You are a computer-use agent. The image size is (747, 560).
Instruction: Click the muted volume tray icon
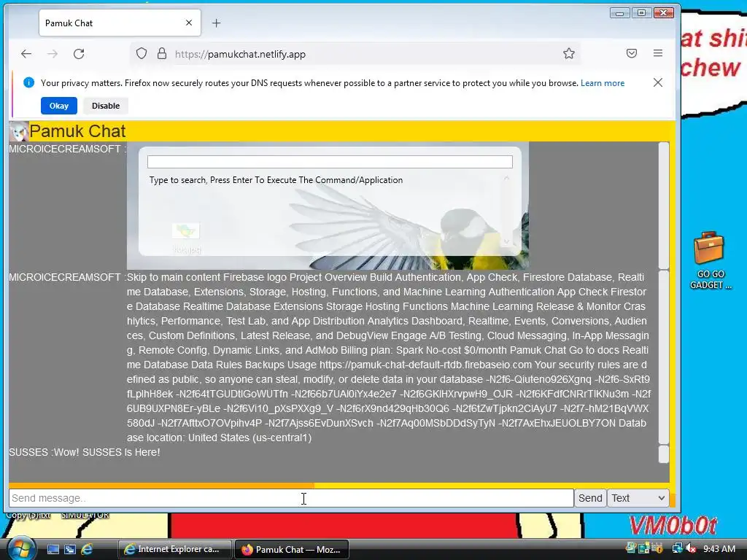click(x=691, y=548)
